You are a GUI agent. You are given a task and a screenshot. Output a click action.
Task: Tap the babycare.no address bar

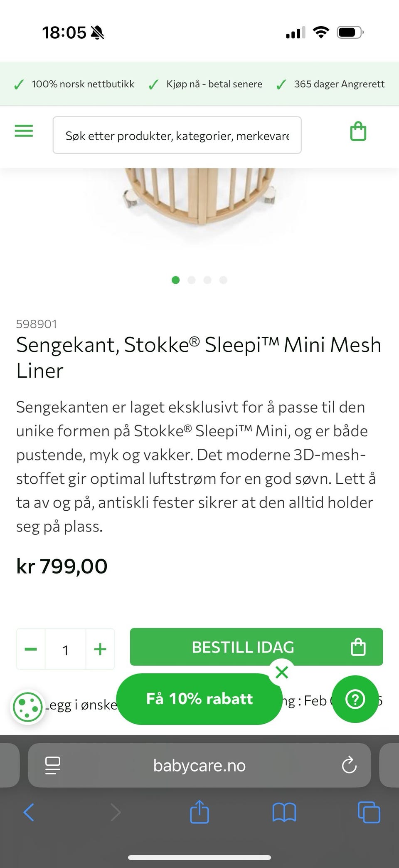pyautogui.click(x=199, y=765)
